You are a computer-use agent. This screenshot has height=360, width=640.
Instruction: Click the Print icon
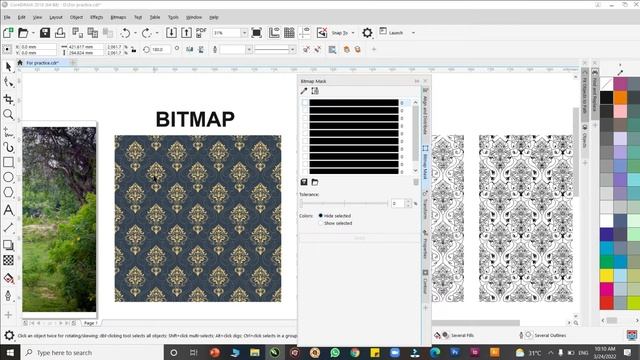click(60, 33)
